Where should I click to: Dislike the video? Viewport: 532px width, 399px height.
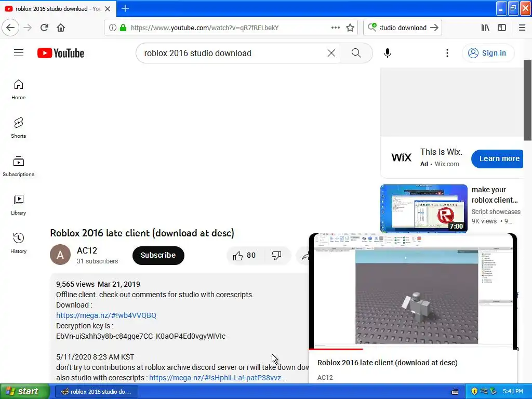277,255
